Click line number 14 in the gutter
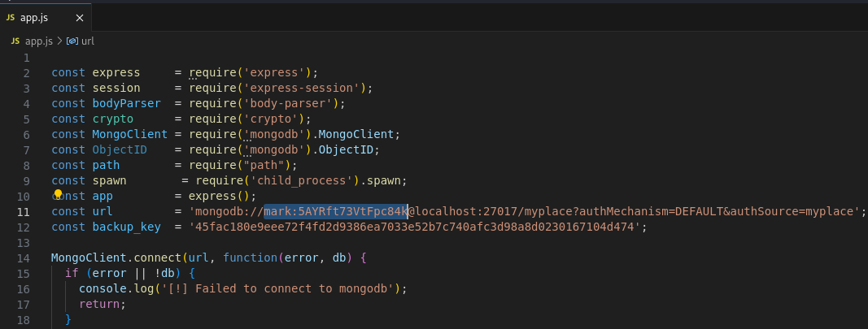This screenshot has width=868, height=329. pos(24,258)
